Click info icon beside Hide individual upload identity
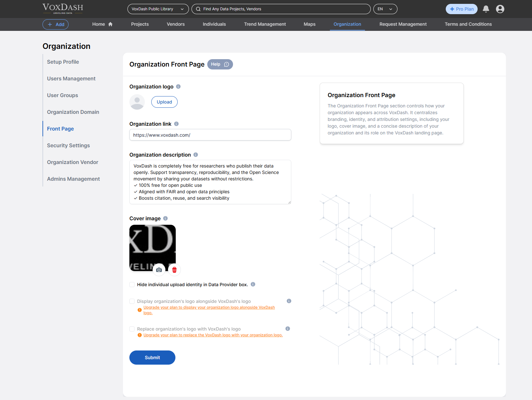Image resolution: width=532 pixels, height=400 pixels. (x=253, y=284)
